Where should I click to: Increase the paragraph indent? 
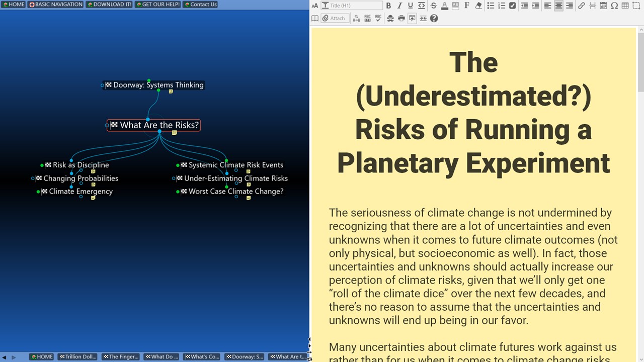pyautogui.click(x=535, y=6)
